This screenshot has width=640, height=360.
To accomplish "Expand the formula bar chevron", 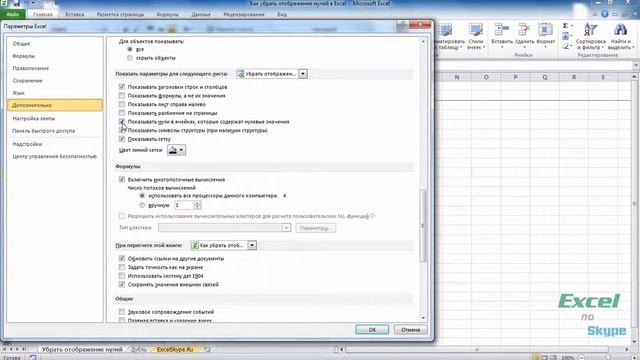I will (x=636, y=65).
